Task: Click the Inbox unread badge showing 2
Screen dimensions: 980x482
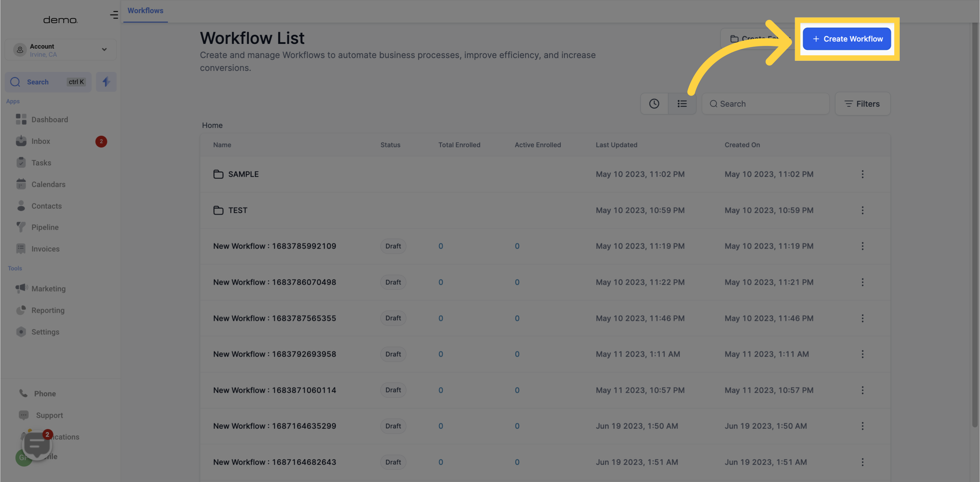Action: click(101, 142)
